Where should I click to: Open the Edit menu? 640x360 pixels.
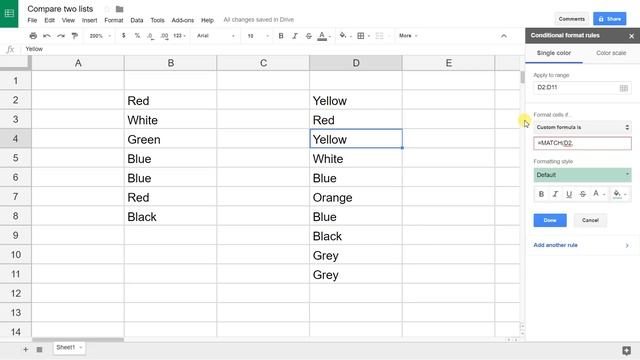(49, 20)
